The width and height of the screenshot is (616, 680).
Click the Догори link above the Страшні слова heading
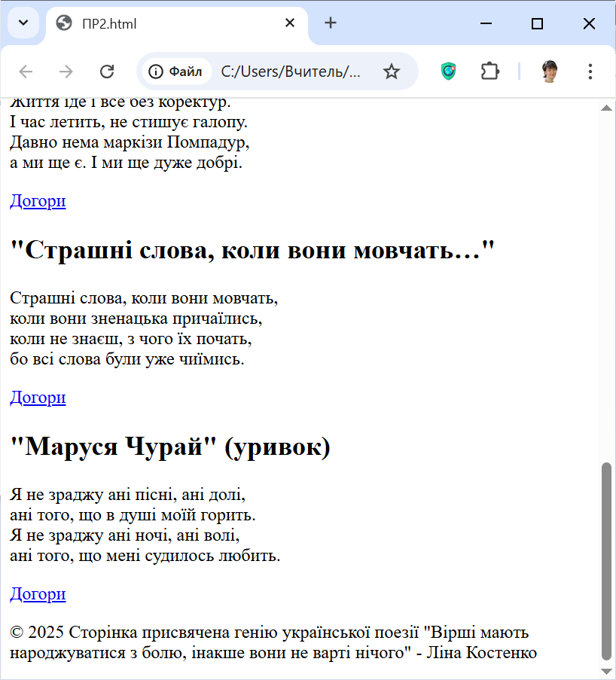(38, 201)
